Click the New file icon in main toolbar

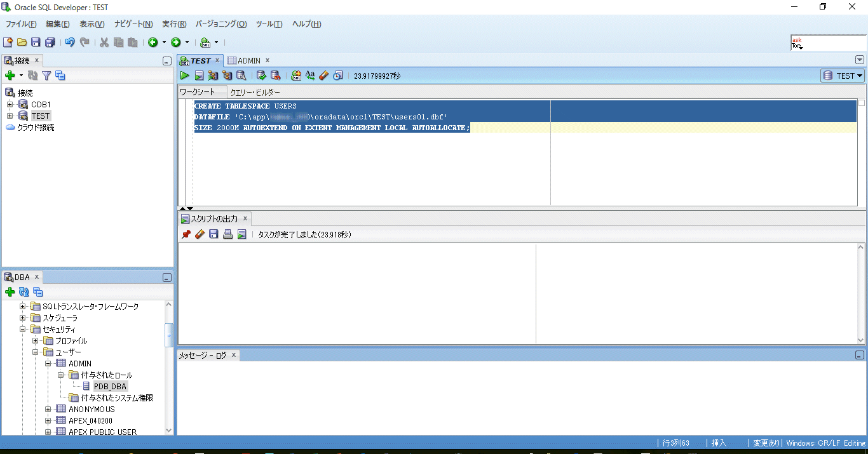click(8, 43)
